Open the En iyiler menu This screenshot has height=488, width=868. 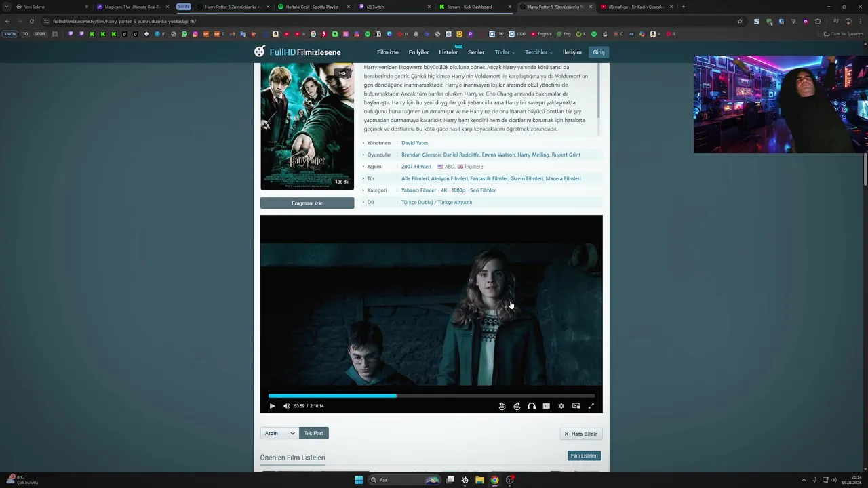pyautogui.click(x=418, y=52)
